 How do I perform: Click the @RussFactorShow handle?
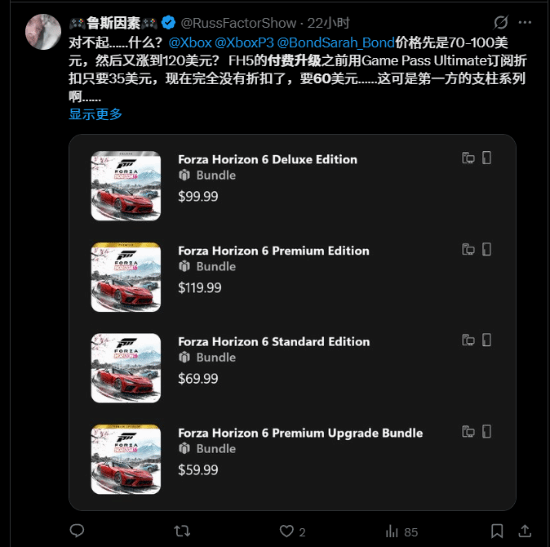239,23
